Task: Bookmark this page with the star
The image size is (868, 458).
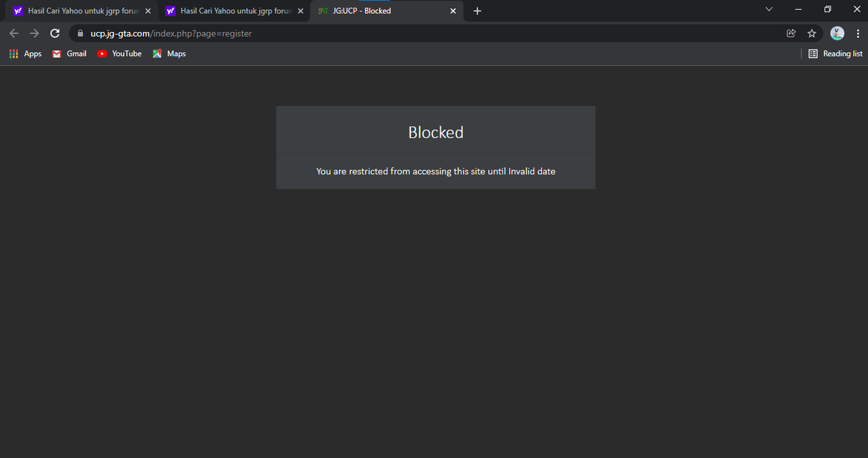Action: point(812,33)
